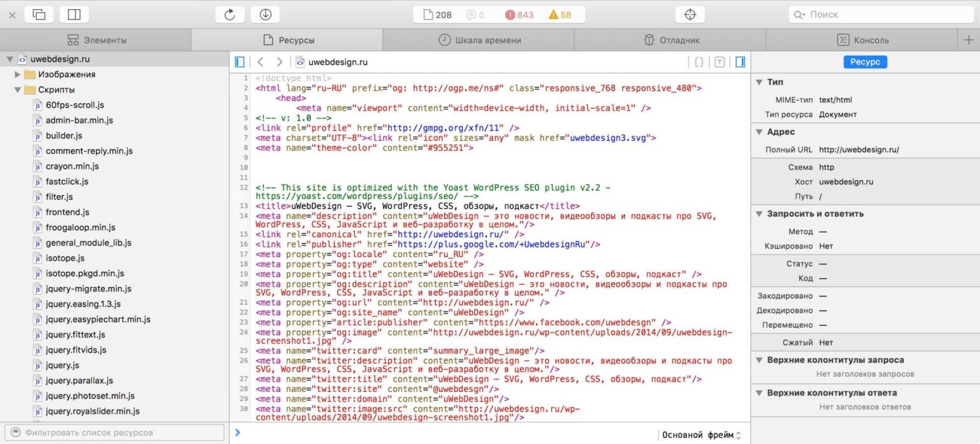Select admin-bar.min.js in the tree
This screenshot has height=444, width=980.
pos(79,121)
